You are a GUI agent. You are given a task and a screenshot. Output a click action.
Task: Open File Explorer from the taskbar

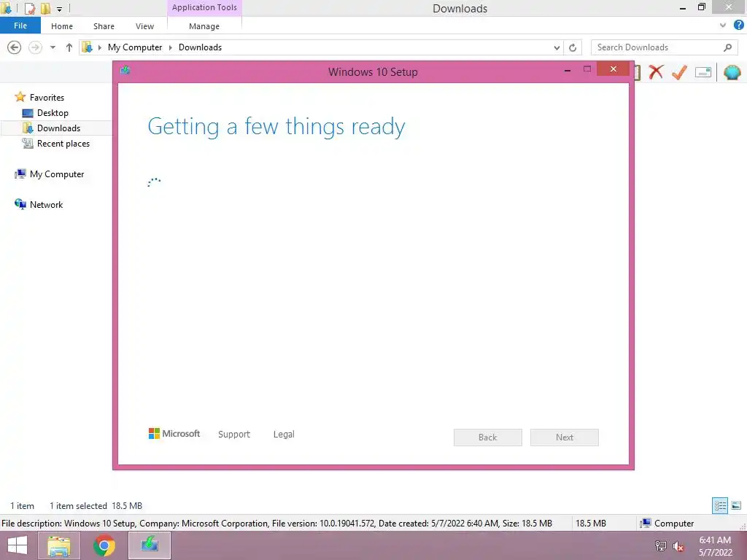click(x=59, y=545)
